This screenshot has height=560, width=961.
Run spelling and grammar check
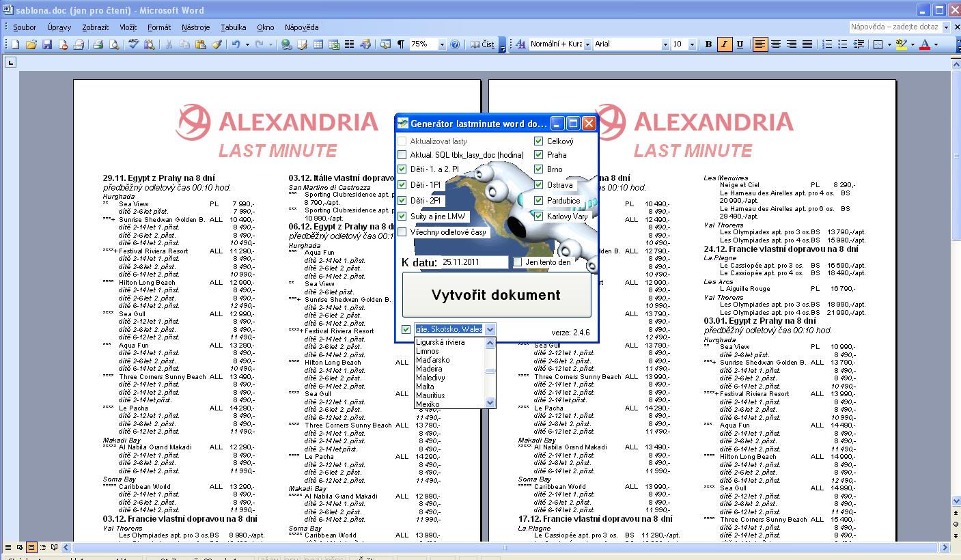[x=133, y=44]
